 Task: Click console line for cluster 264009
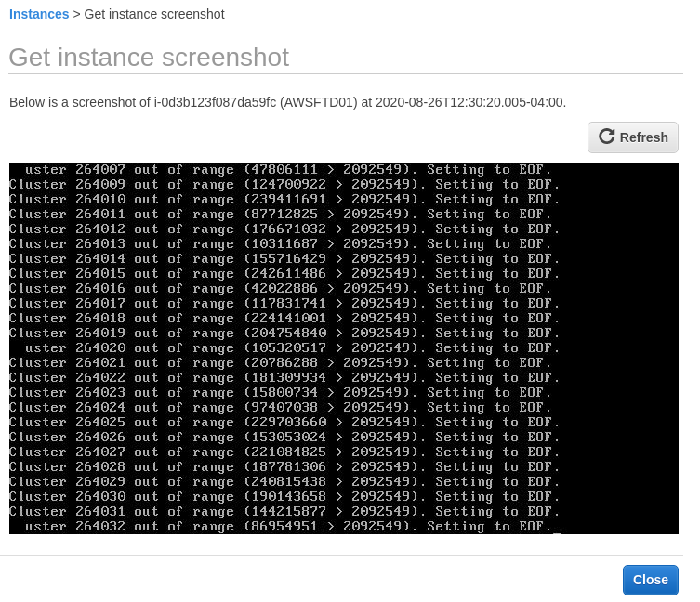click(x=284, y=184)
